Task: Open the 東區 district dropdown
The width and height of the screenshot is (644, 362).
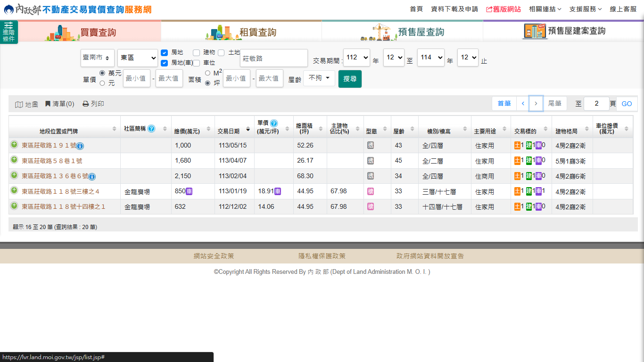Action: pyautogui.click(x=137, y=58)
